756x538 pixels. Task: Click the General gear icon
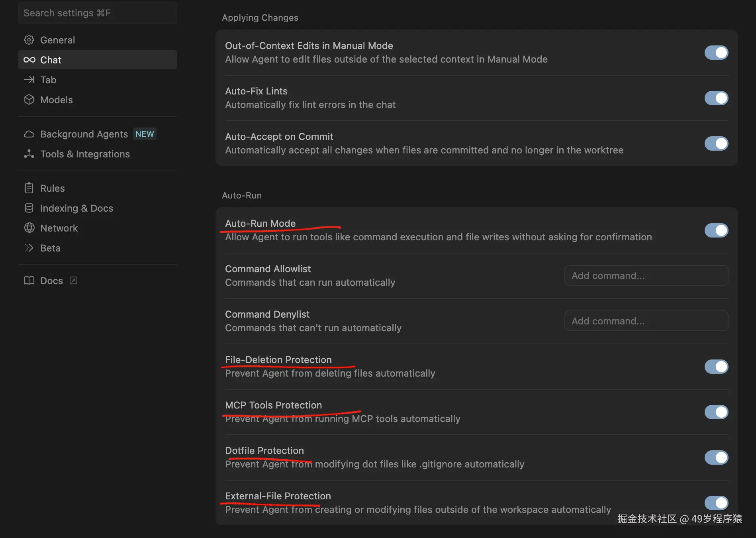29,40
